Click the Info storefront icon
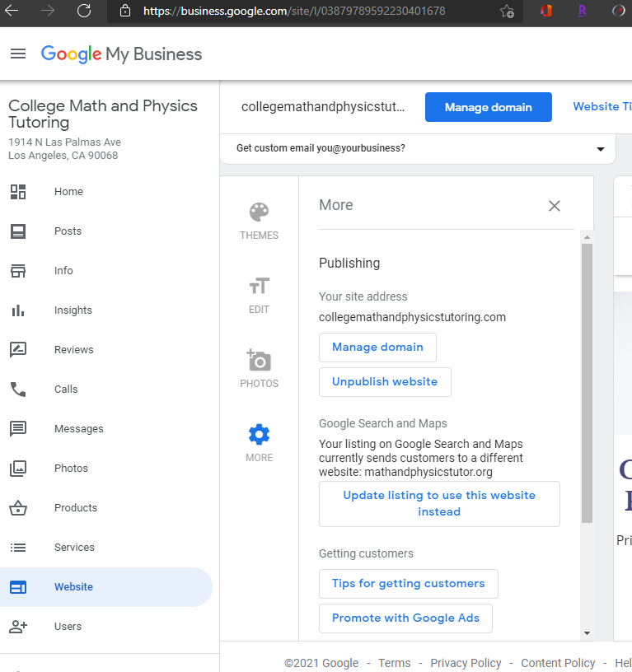Image resolution: width=632 pixels, height=672 pixels. pos(18,271)
